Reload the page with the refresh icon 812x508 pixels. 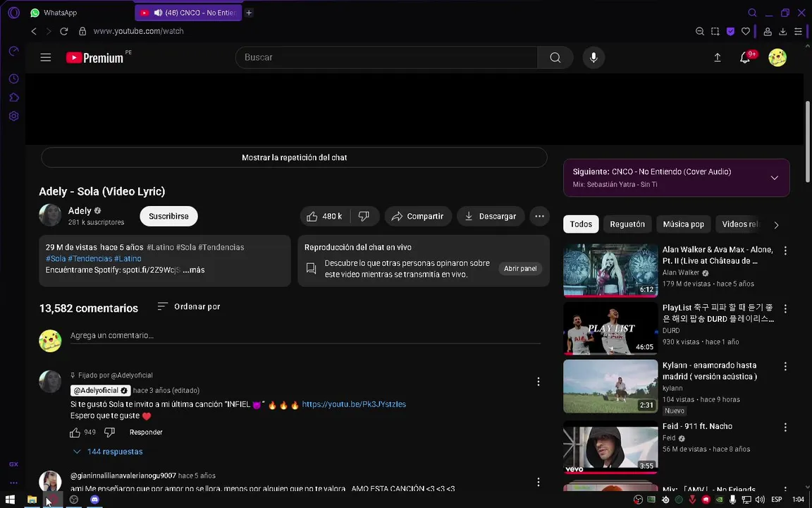(x=63, y=31)
